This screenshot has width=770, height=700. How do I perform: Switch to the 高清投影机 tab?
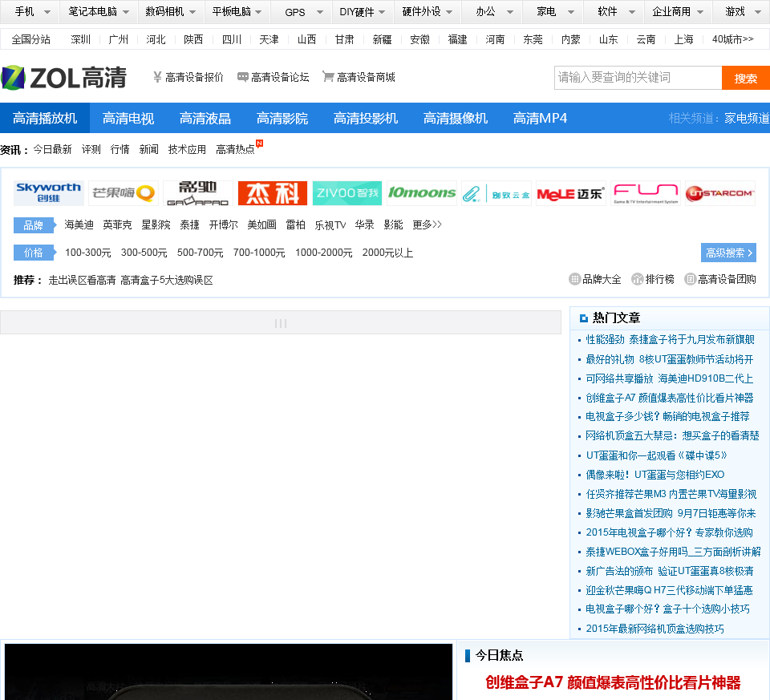click(366, 118)
